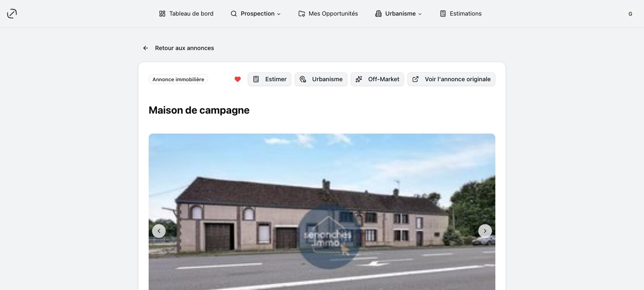This screenshot has width=644, height=290.
Task: Click the Mes Opportunités folder-heart icon
Action: click(x=301, y=14)
